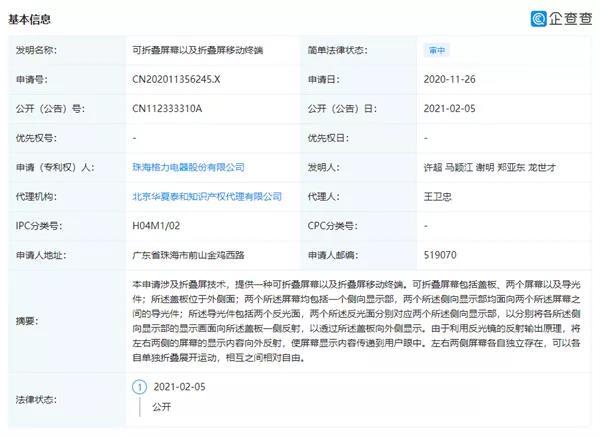Screen dimensions: 600x436
Task: Select IPC classification H04M1/02
Action: [x=156, y=226]
